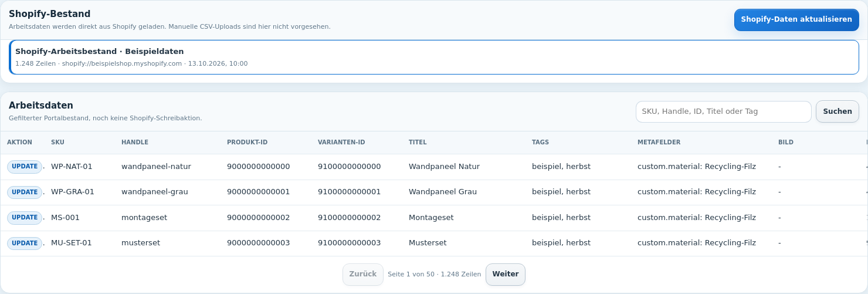Click pagination text Seite 1 von 50
868x294 pixels.
pos(411,275)
